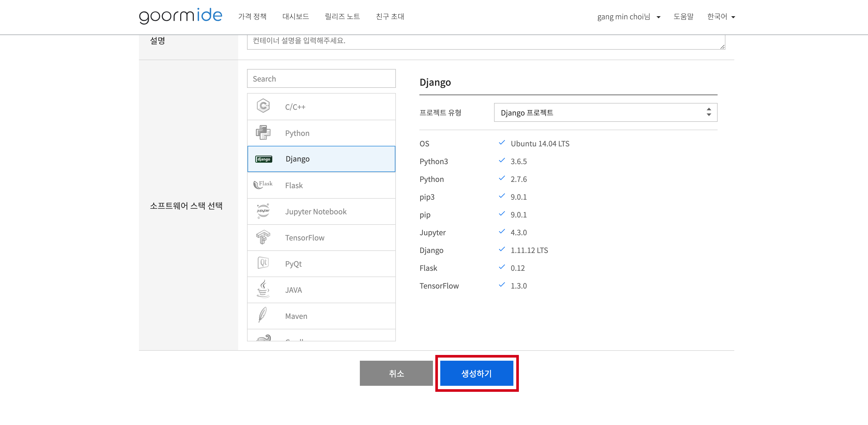Screen dimensions: 868x425
Task: Select the Jupyter Notebook stack icon
Action: point(263,211)
